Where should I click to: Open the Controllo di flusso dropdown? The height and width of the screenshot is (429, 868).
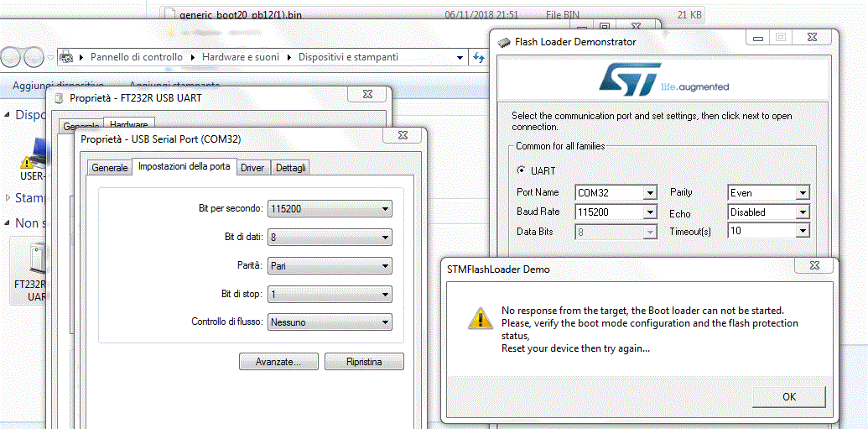[329, 322]
